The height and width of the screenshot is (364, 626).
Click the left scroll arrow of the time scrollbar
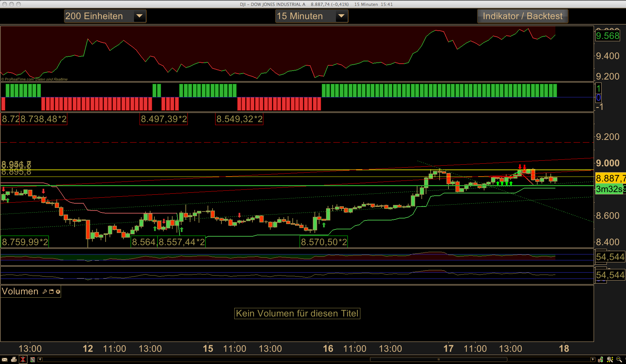point(40,359)
